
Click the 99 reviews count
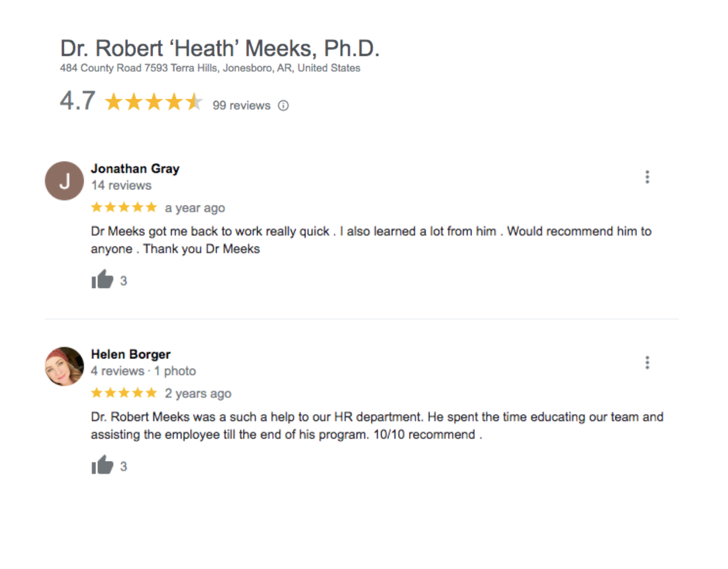241,105
